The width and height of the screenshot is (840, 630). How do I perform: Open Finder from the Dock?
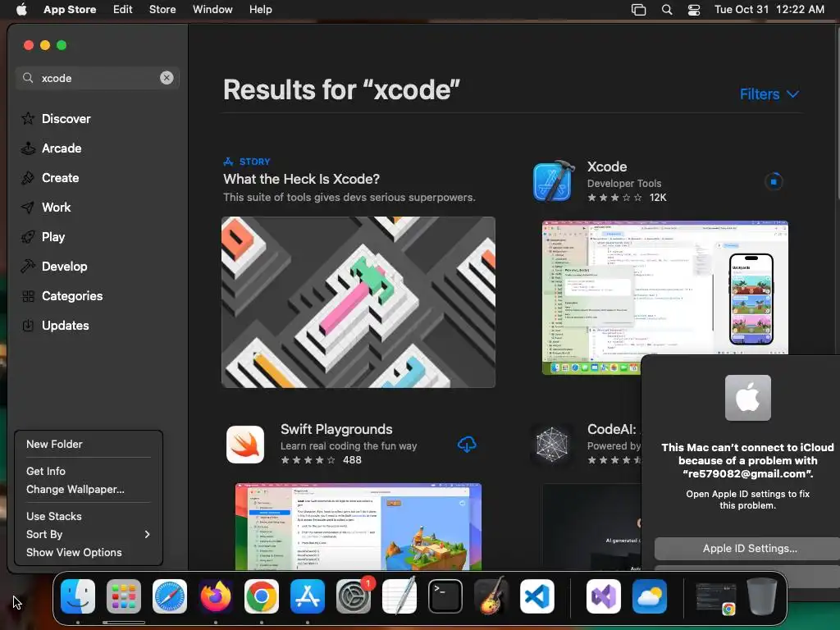pyautogui.click(x=78, y=596)
